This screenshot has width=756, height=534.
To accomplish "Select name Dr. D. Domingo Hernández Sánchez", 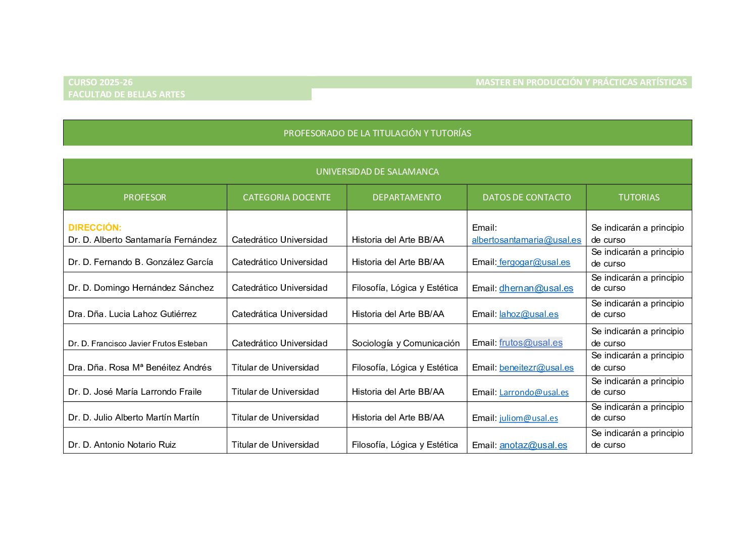I will coord(141,288).
